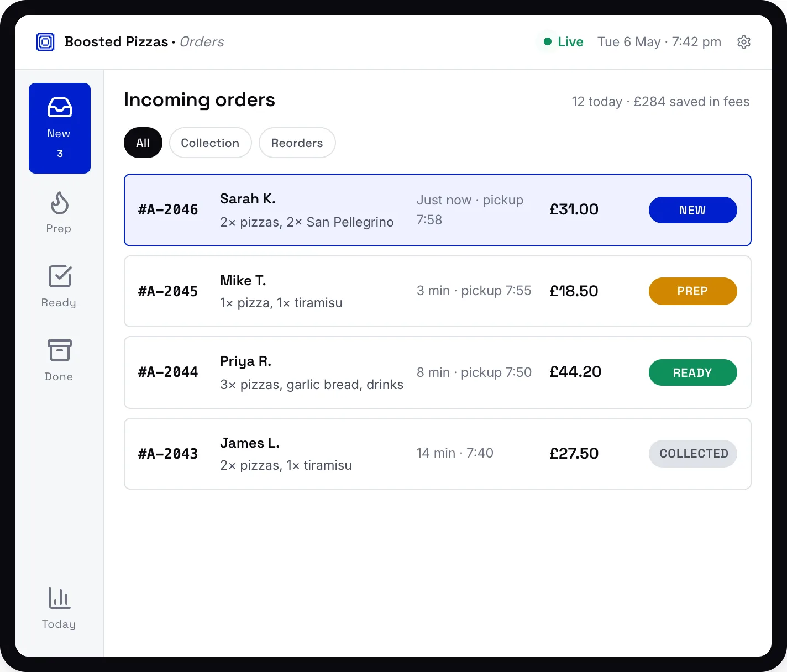Click the £31.00 order total
The height and width of the screenshot is (672, 787).
[x=574, y=209]
